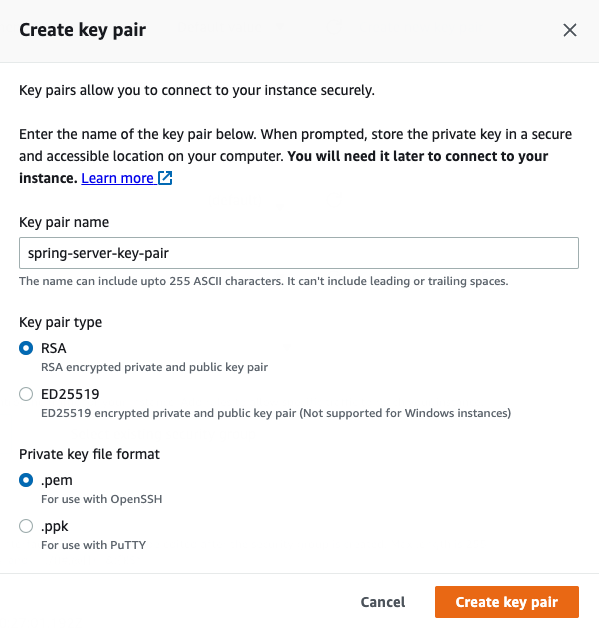Image resolution: width=599 pixels, height=630 pixels.
Task: Click the 'spring-server-key-pair' text in the field
Action: click(98, 254)
